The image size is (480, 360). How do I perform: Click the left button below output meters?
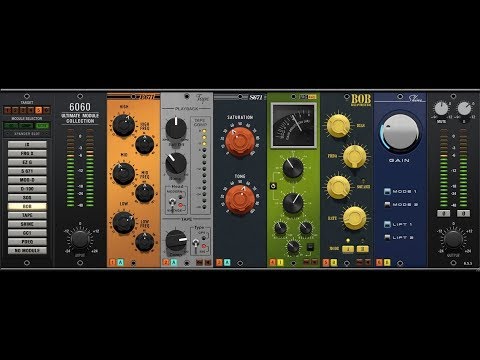tap(443, 213)
